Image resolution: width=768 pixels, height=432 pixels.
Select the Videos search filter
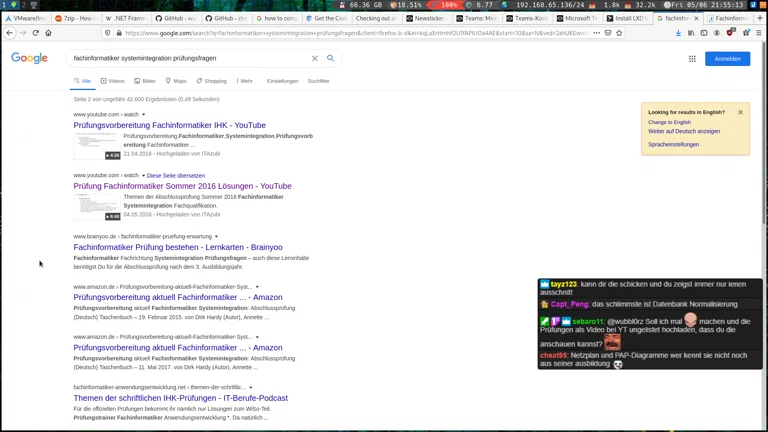tap(113, 81)
